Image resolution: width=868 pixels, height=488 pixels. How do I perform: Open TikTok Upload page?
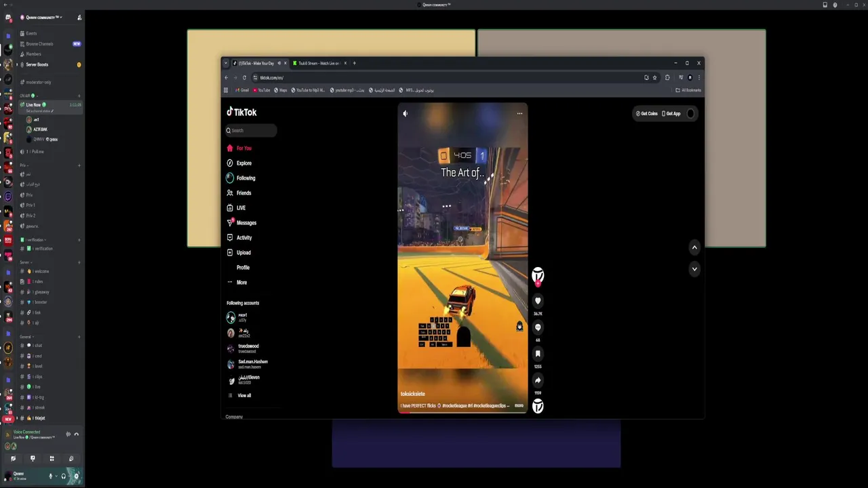pos(239,253)
